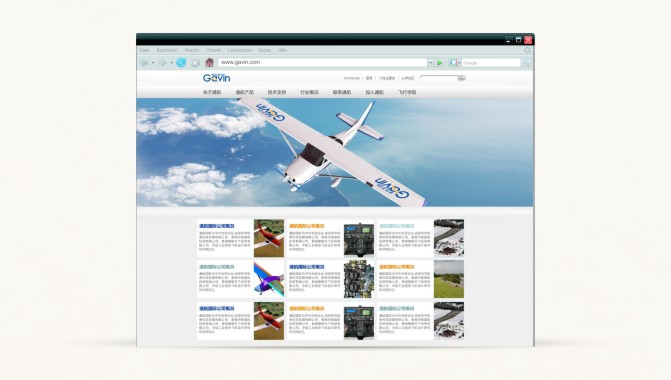Stop loading with the grey X icon
The image size is (671, 380).
coord(195,63)
